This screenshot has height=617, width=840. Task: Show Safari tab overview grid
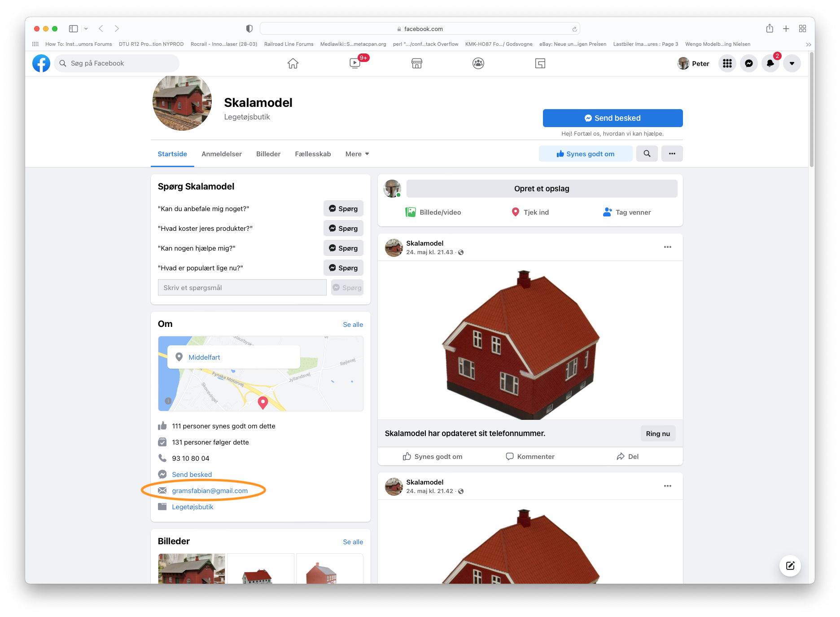(x=803, y=29)
